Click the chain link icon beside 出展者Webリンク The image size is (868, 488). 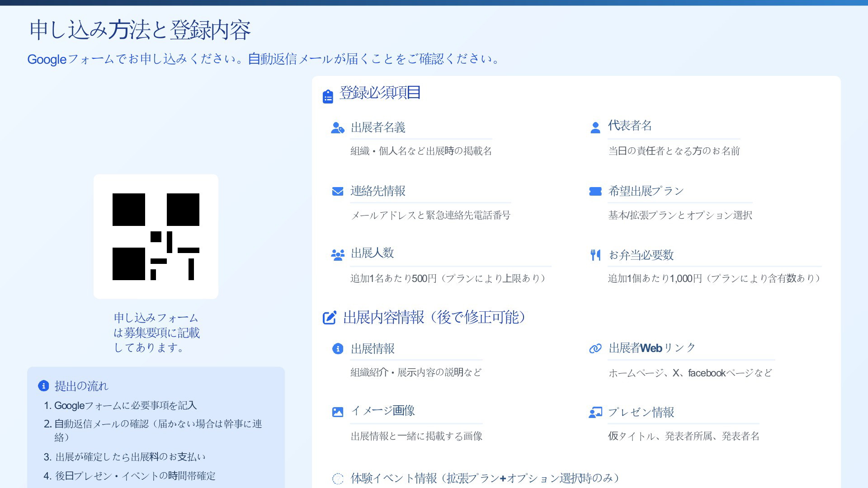(595, 348)
